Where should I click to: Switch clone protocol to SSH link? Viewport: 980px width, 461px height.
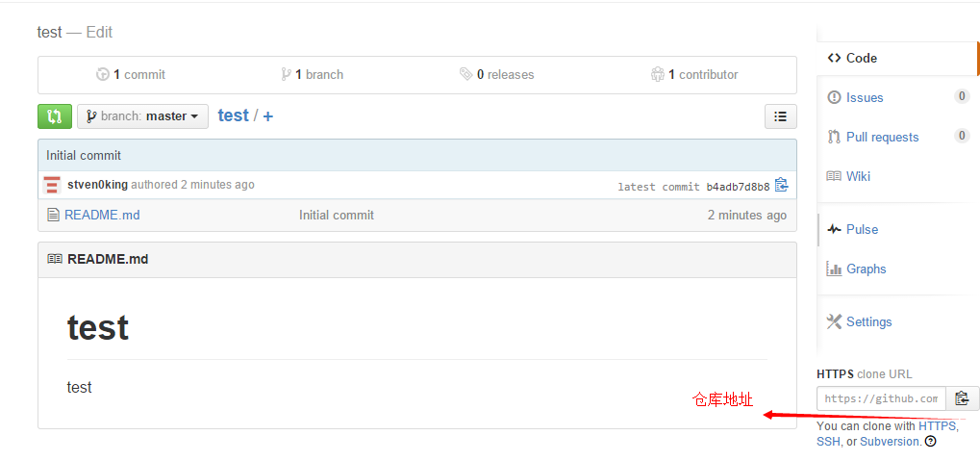point(827,442)
